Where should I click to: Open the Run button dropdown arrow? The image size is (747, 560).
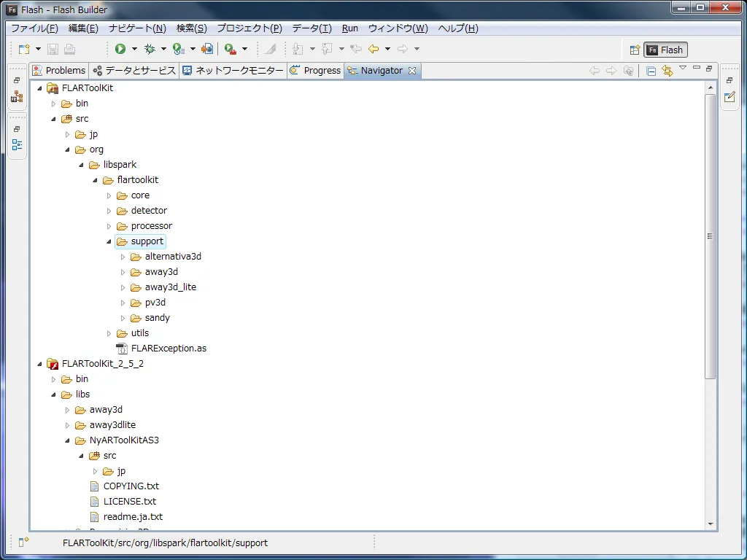point(134,49)
